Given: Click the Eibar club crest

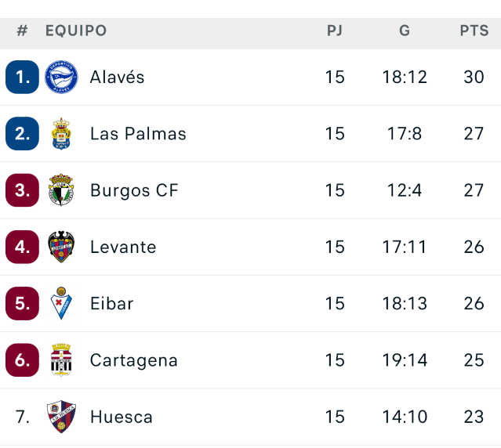Looking at the screenshot, I should click(x=61, y=304).
